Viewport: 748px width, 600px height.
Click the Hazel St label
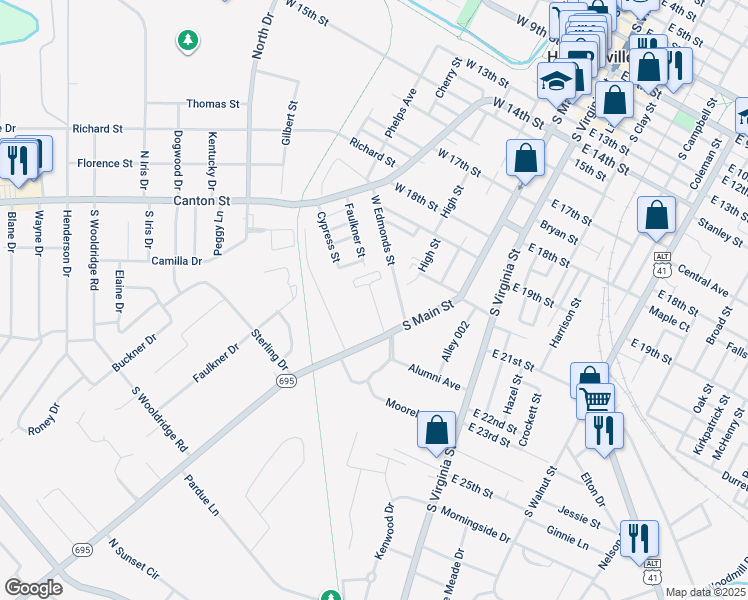[513, 394]
